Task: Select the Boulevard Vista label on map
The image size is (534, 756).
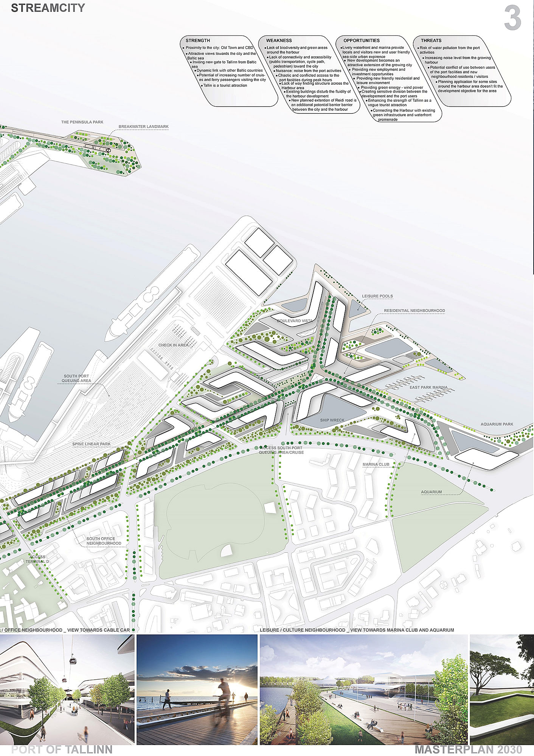Action: [x=295, y=321]
